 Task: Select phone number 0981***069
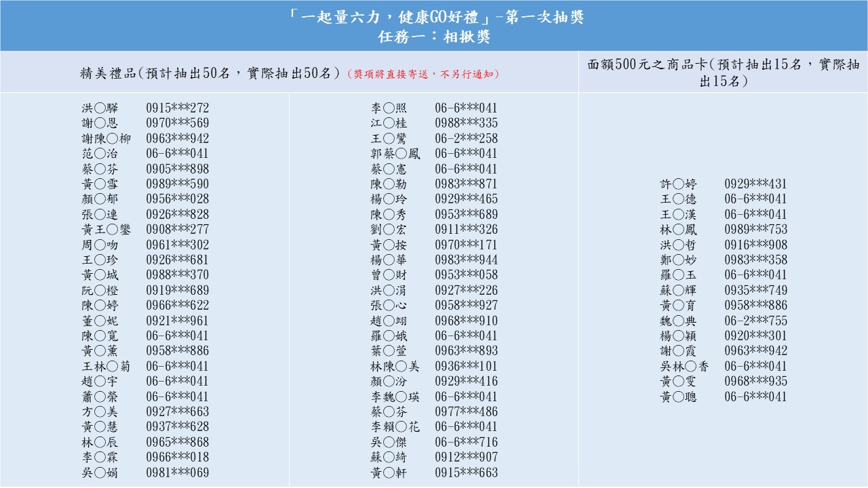178,472
